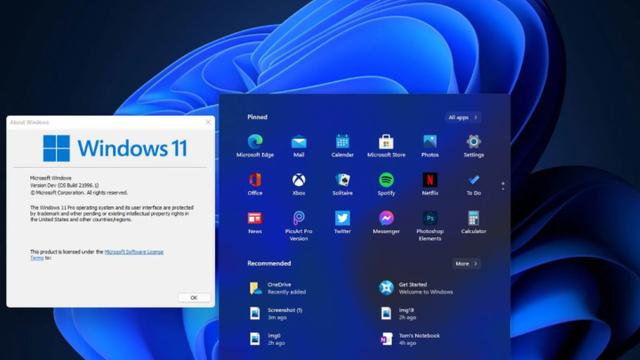Close the About Windows dialog
This screenshot has height=360, width=640.
click(x=208, y=122)
